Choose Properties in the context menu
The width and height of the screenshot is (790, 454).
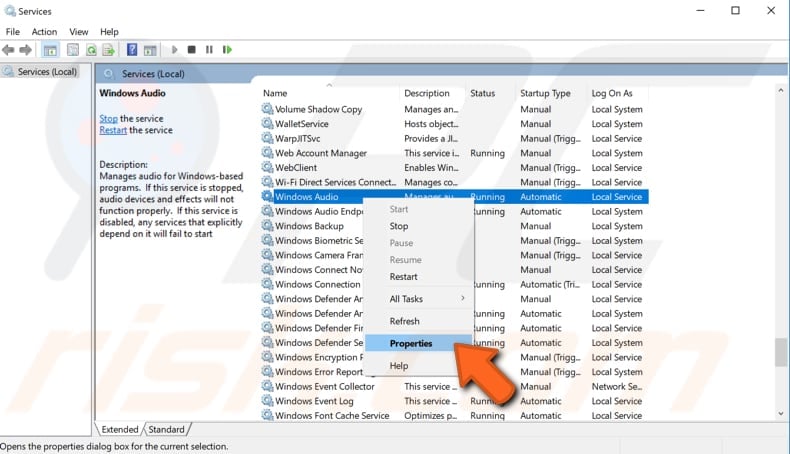418,343
